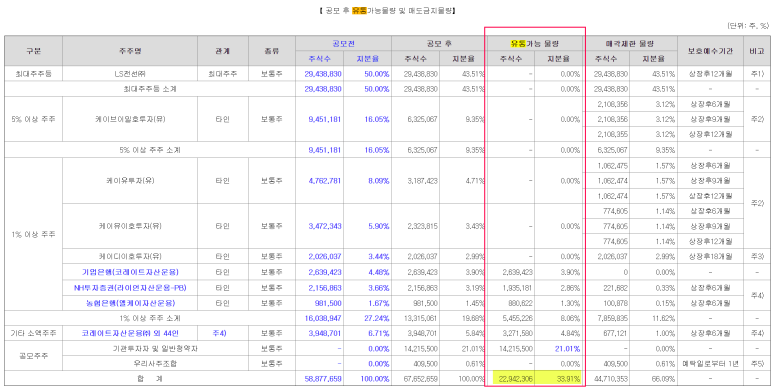Click the 비고 column header
The width and height of the screenshot is (773, 389).
coord(756,51)
